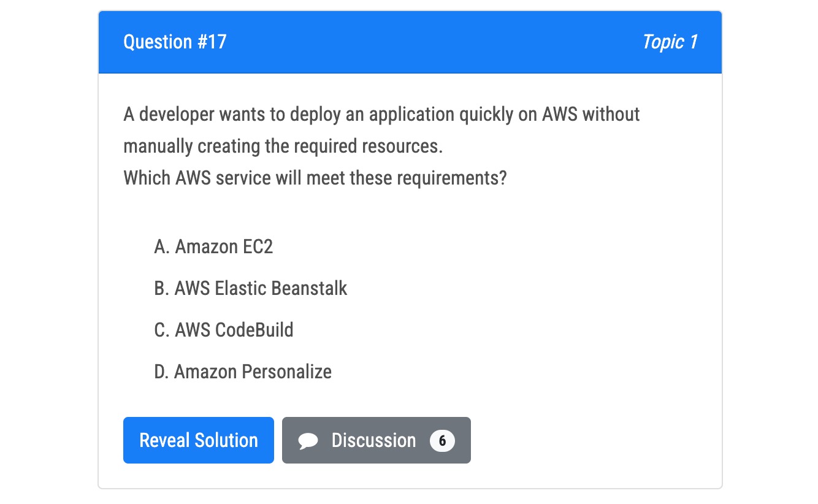Click the Topic 1 label

coord(670,42)
